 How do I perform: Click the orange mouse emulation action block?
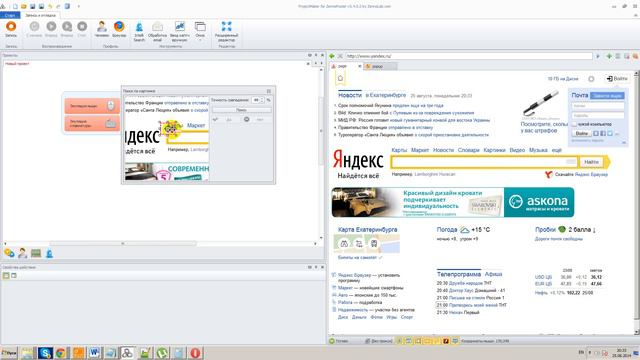click(92, 106)
